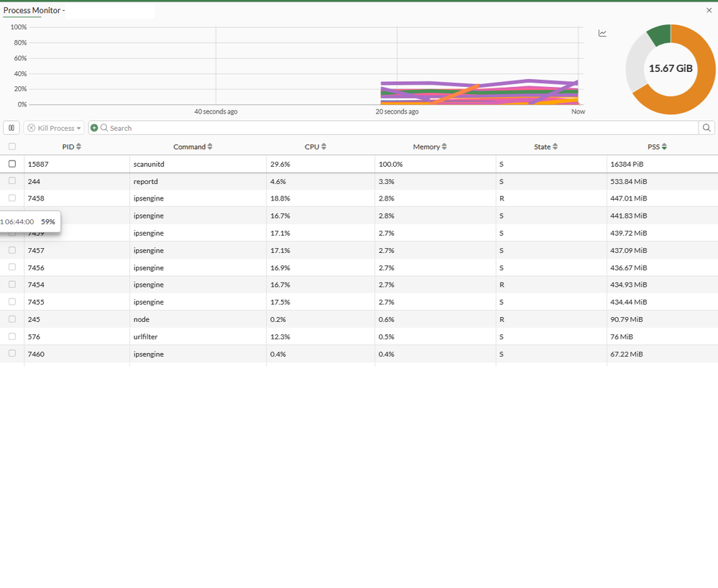
Task: Check the reportd process row
Action: (12, 181)
